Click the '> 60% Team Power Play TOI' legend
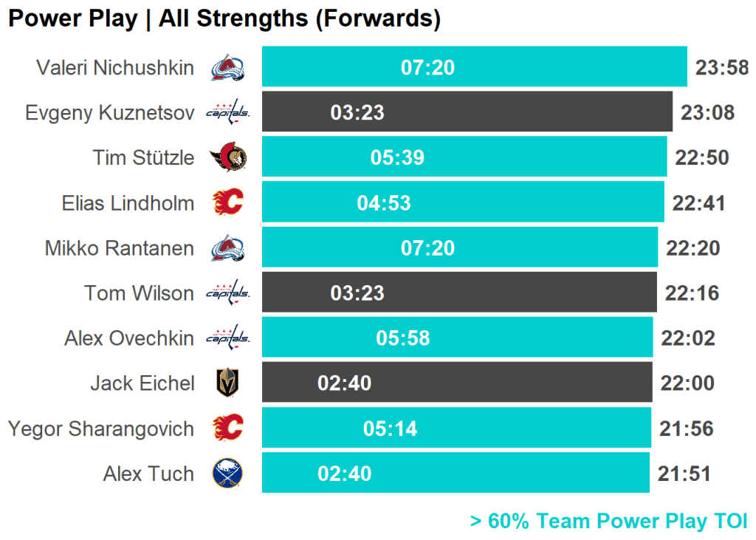756x540 pixels. (608, 521)
